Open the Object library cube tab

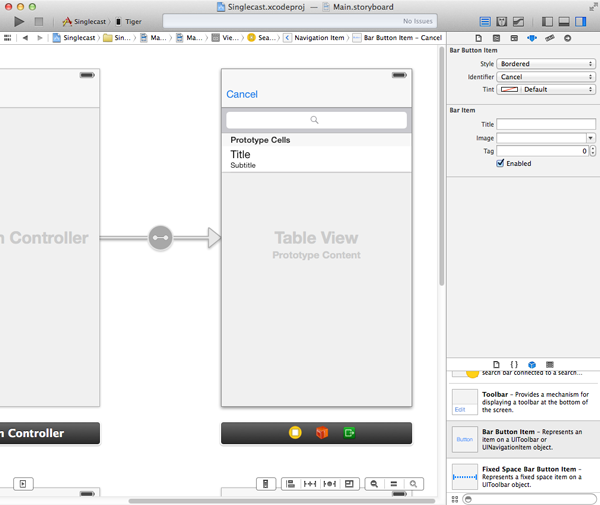(x=532, y=365)
